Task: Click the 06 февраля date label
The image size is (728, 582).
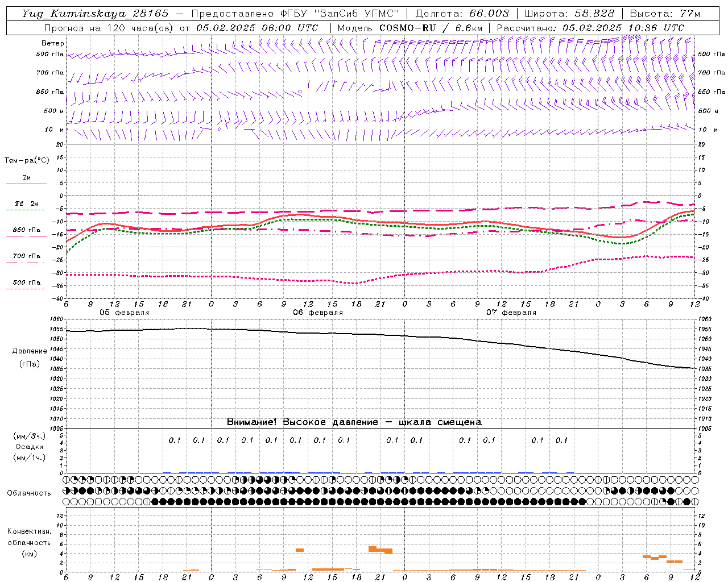Action: (318, 313)
